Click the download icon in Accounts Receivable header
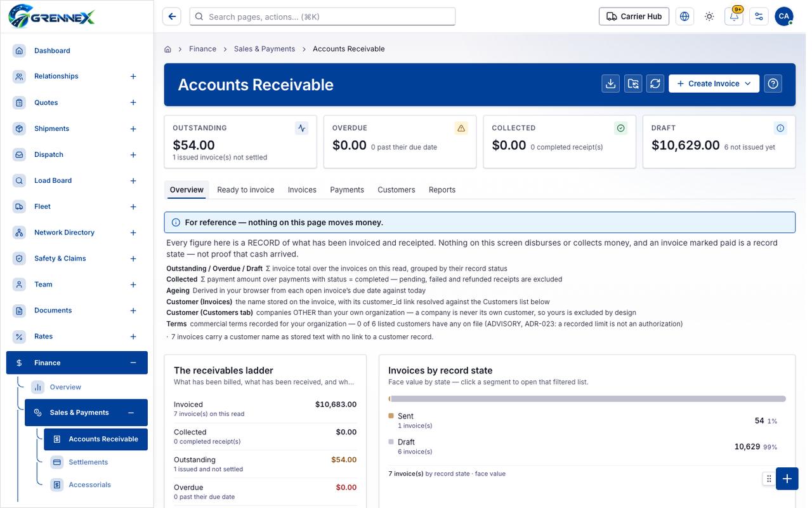This screenshot has width=812, height=508. pyautogui.click(x=611, y=83)
